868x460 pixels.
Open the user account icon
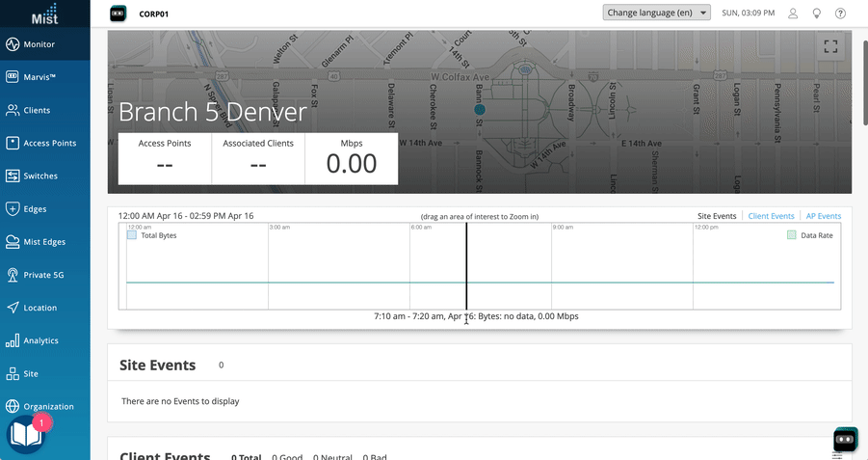click(793, 14)
